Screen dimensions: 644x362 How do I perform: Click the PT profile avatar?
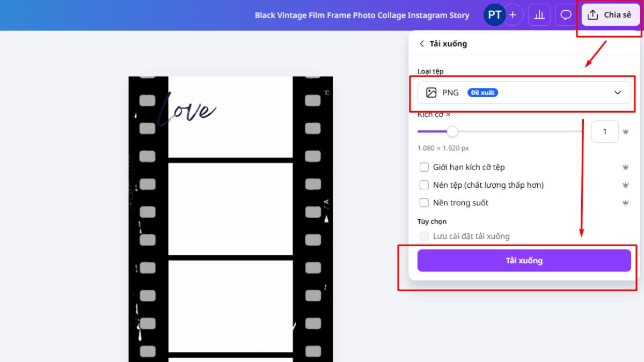pos(494,14)
